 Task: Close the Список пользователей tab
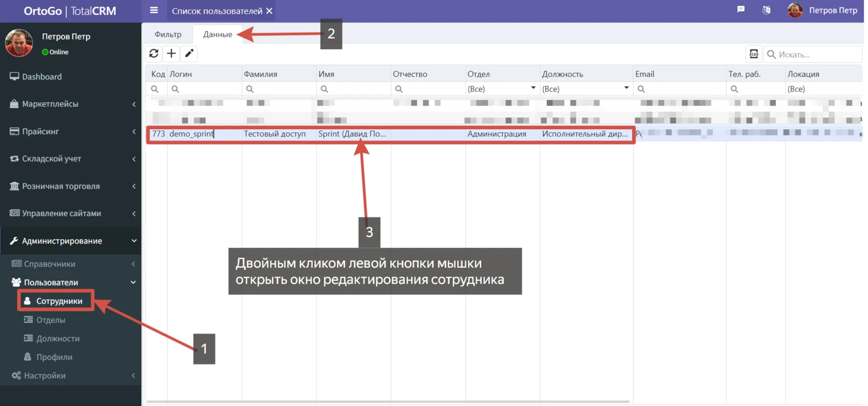point(270,11)
